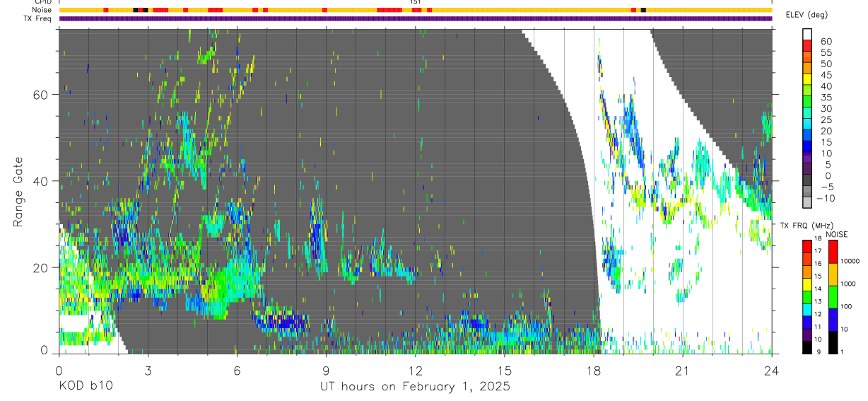The width and height of the screenshot is (868, 401).
Task: Select the cyan 20–25 degree elevation swatch
Action: 807,124
